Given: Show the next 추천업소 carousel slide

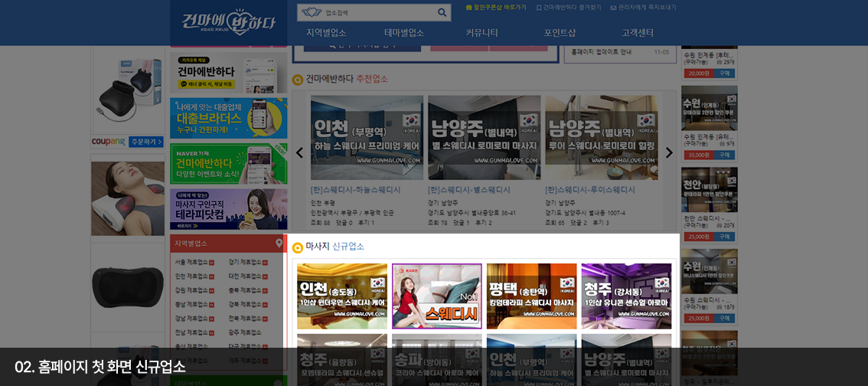Looking at the screenshot, I should [669, 152].
